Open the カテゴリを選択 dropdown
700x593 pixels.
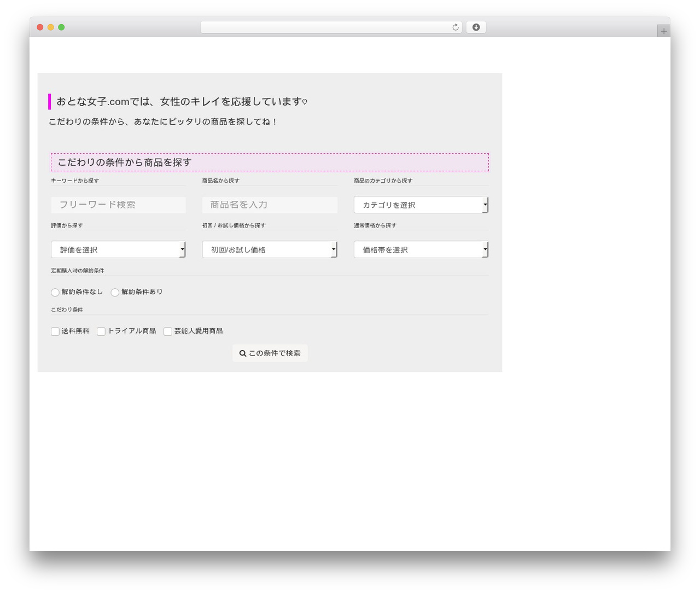(421, 205)
